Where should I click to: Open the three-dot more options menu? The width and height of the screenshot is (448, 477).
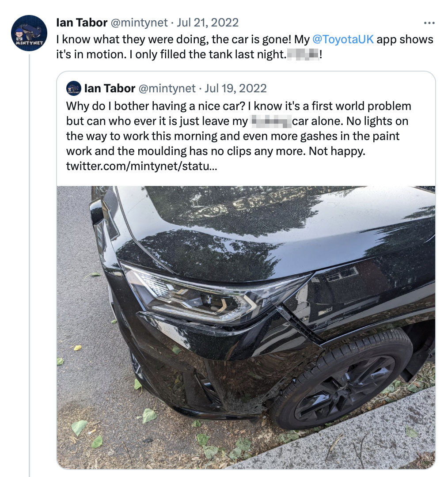point(429,23)
